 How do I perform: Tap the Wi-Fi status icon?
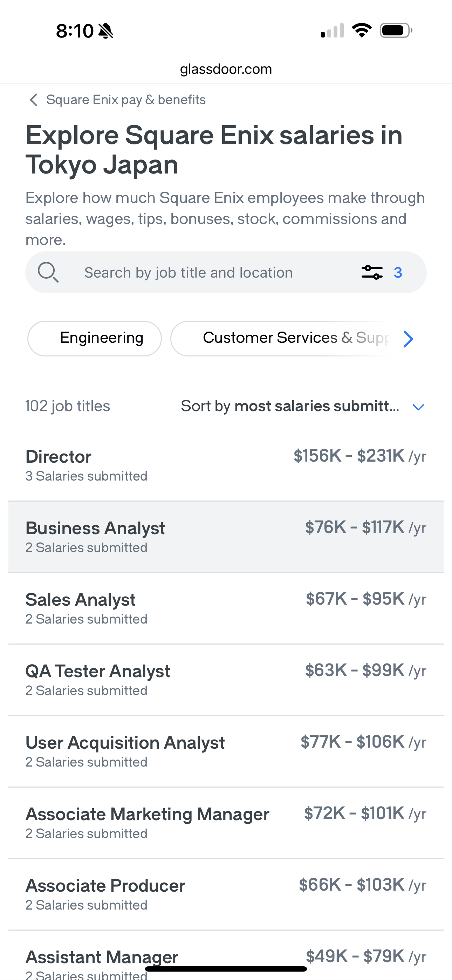point(362,30)
